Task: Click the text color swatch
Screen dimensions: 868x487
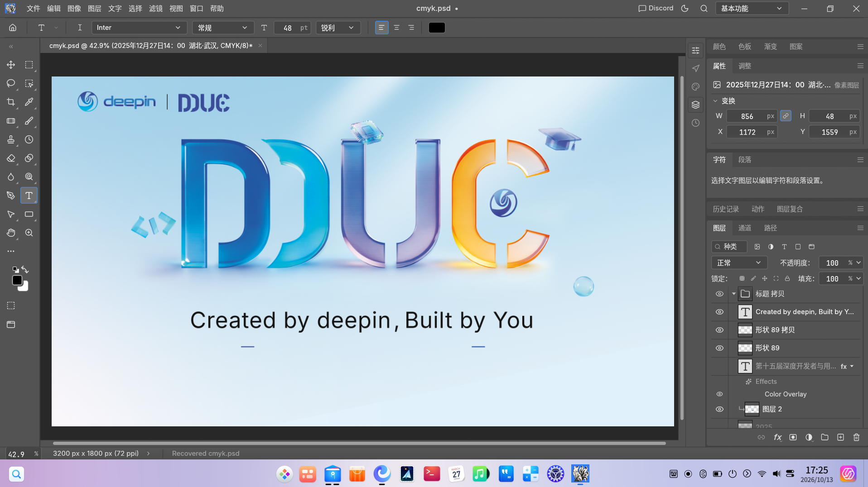Action: [x=437, y=28]
